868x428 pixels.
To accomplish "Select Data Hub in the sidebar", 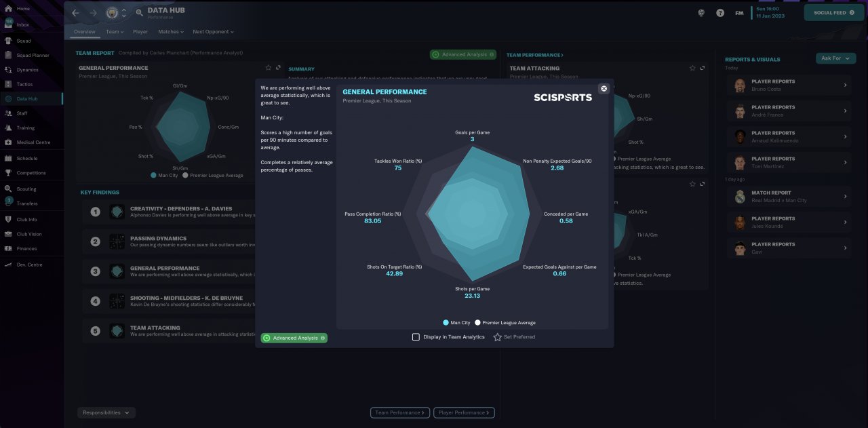I will click(x=31, y=98).
